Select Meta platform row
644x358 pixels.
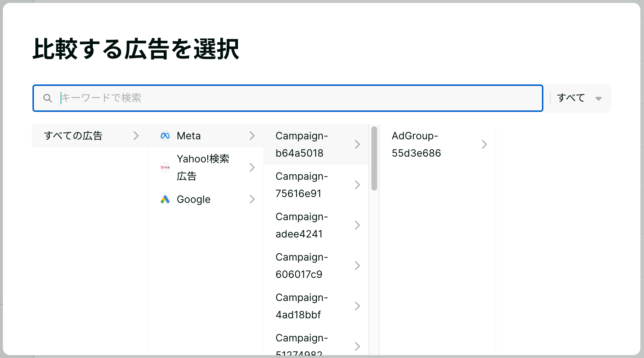206,136
